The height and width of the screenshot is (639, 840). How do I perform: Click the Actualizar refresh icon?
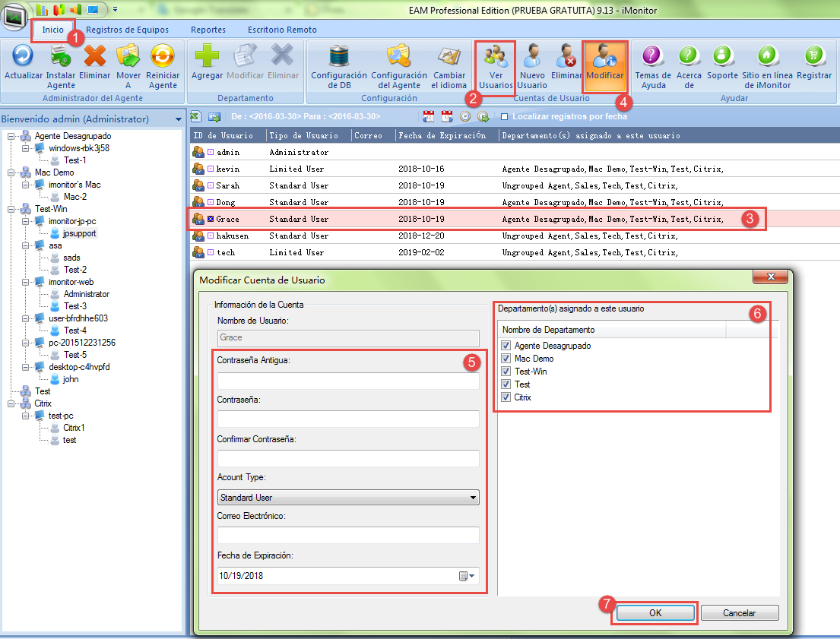23,55
